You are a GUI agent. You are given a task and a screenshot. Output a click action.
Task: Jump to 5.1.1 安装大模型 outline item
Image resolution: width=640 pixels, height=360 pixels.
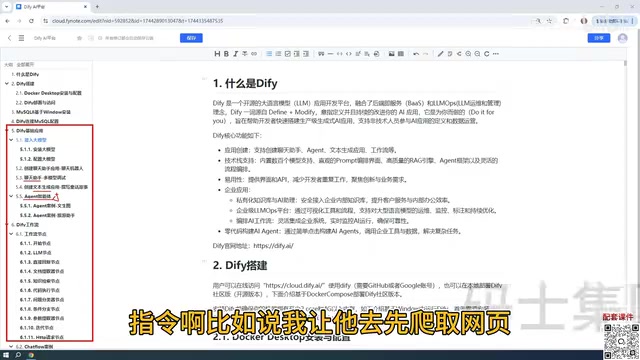click(x=38, y=149)
